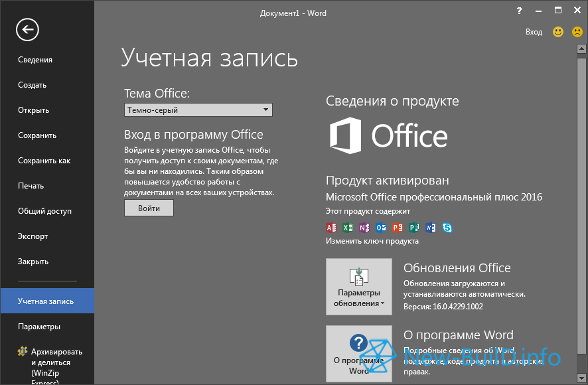Click the Вход sign-in link
The image size is (588, 385).
pos(534,32)
